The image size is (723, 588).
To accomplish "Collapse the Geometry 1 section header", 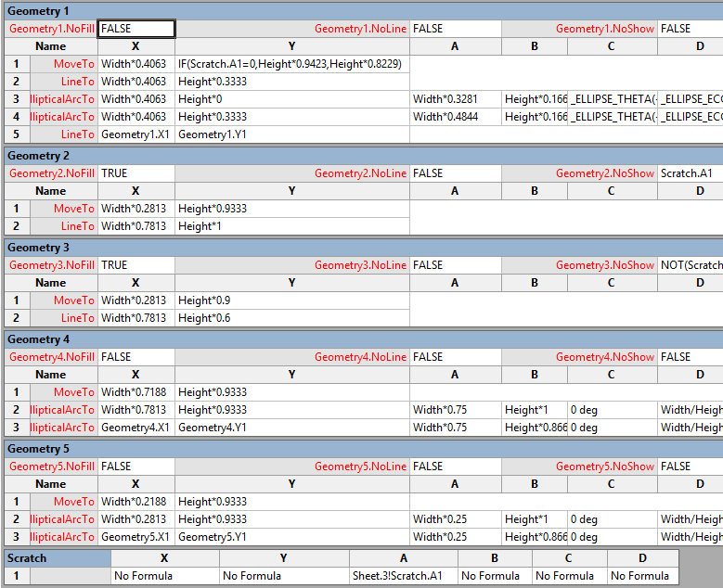I will click(x=37, y=11).
